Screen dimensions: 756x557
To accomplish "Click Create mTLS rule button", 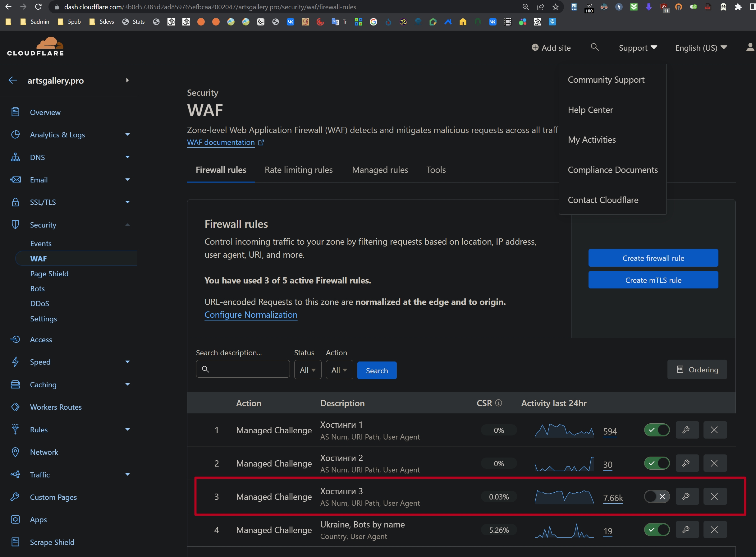I will (653, 280).
